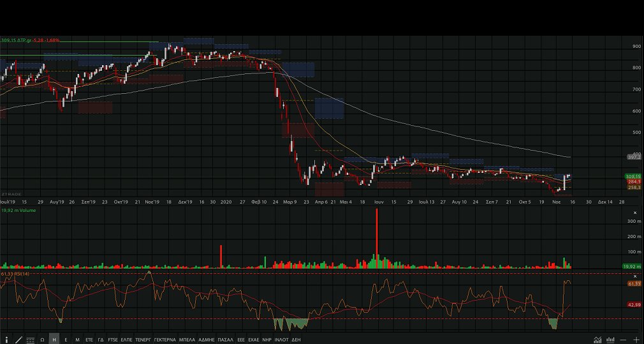Select the E weekly timeframe
Screen dimensions: 644x344
point(66,340)
